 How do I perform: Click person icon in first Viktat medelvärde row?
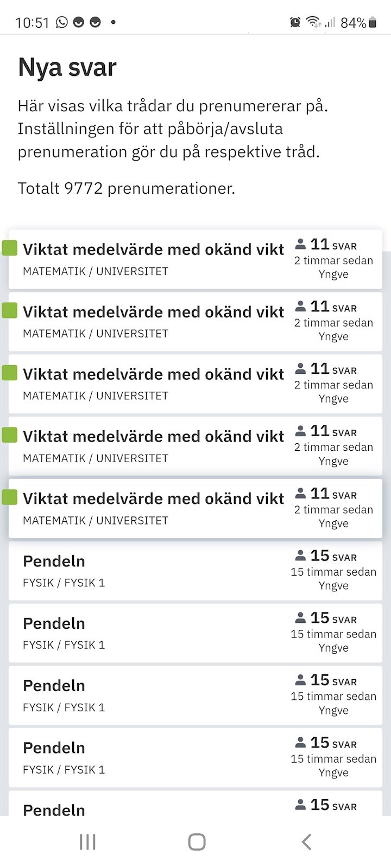300,244
